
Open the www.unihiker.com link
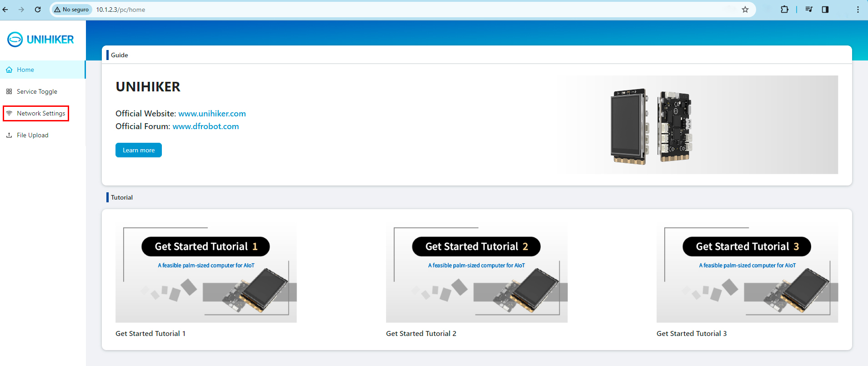(x=212, y=114)
